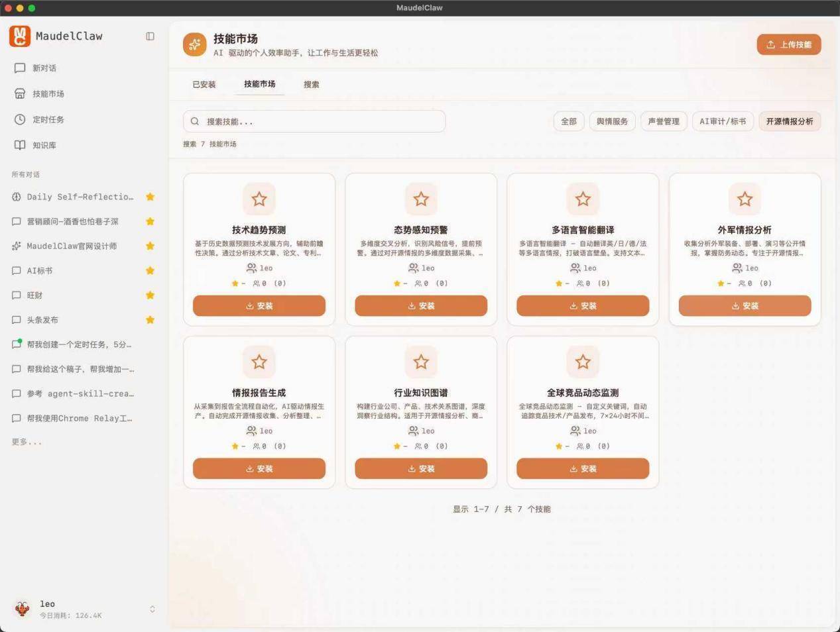Click star icon on 外军情报分析 card

click(745, 199)
